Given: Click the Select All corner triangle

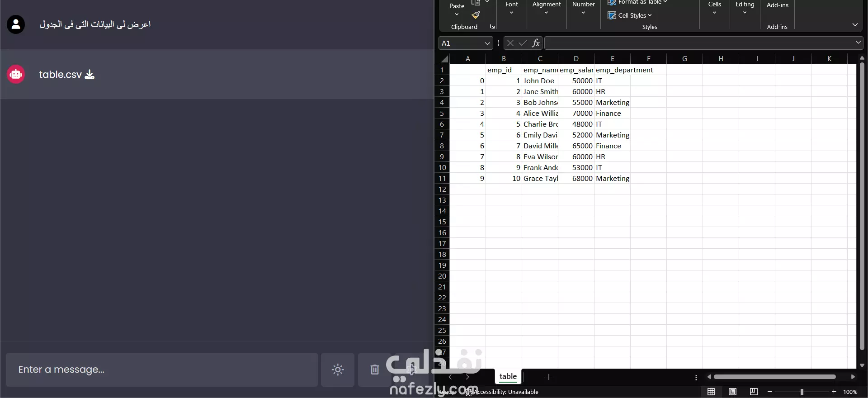Looking at the screenshot, I should [445, 59].
